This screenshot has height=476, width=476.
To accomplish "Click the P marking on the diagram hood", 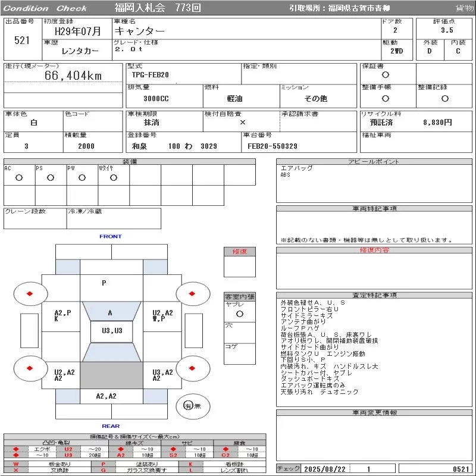I will tap(104, 283).
